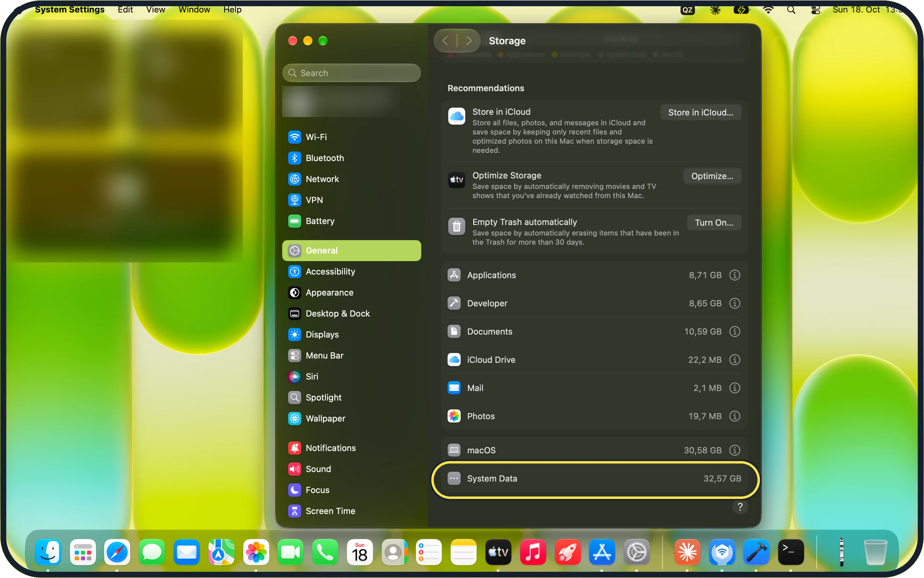
Task: Show info for macOS storage
Action: click(x=734, y=450)
